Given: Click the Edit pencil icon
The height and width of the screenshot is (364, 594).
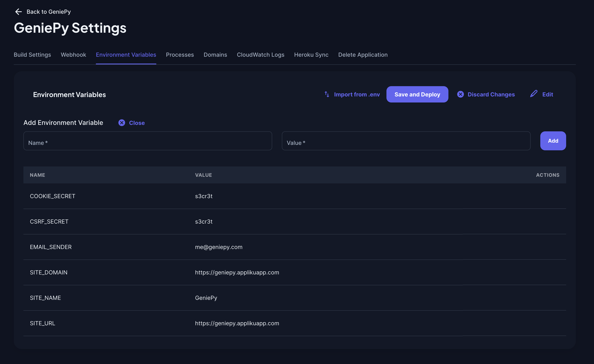Looking at the screenshot, I should point(534,94).
